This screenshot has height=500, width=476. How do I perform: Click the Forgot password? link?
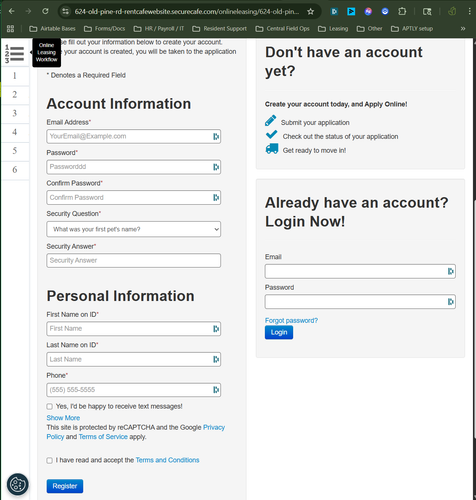click(291, 320)
